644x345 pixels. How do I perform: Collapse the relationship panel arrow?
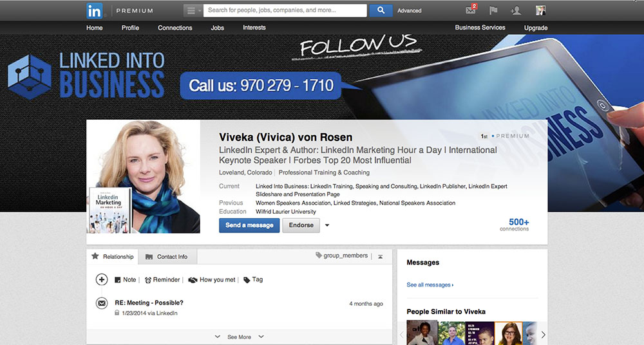(381, 257)
